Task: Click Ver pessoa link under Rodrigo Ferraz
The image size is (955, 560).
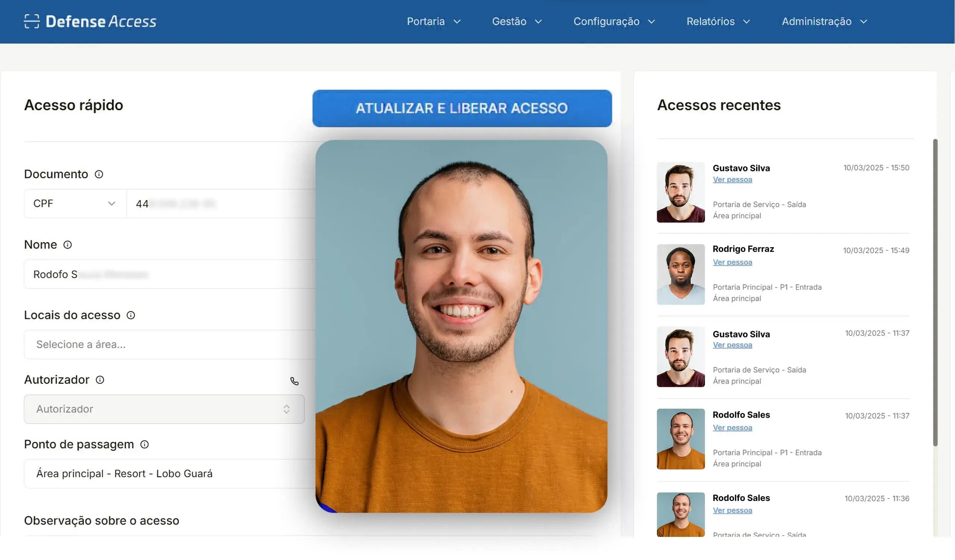Action: pyautogui.click(x=732, y=262)
